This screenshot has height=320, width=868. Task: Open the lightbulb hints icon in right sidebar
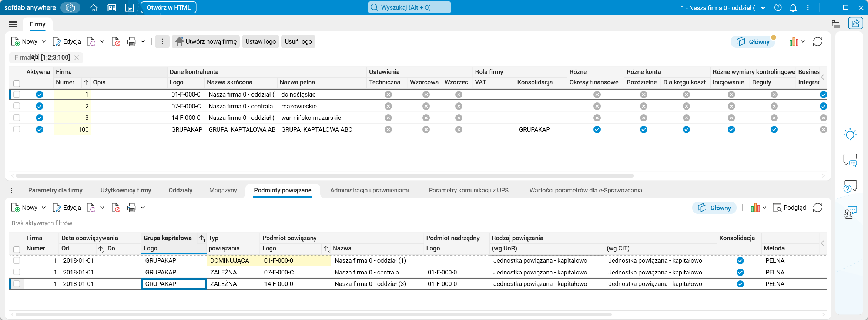click(850, 134)
